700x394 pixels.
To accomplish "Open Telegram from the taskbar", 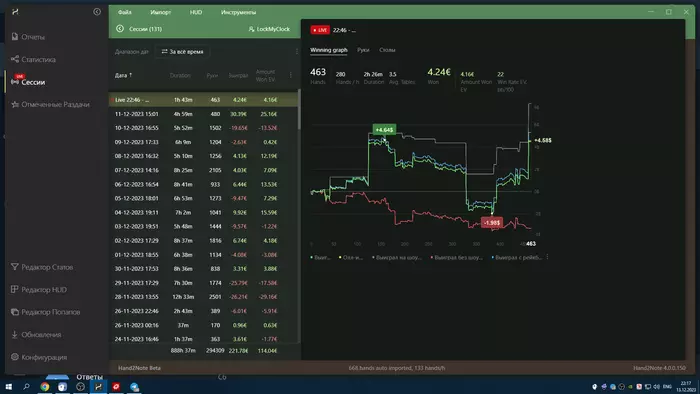I will pyautogui.click(x=134, y=387).
